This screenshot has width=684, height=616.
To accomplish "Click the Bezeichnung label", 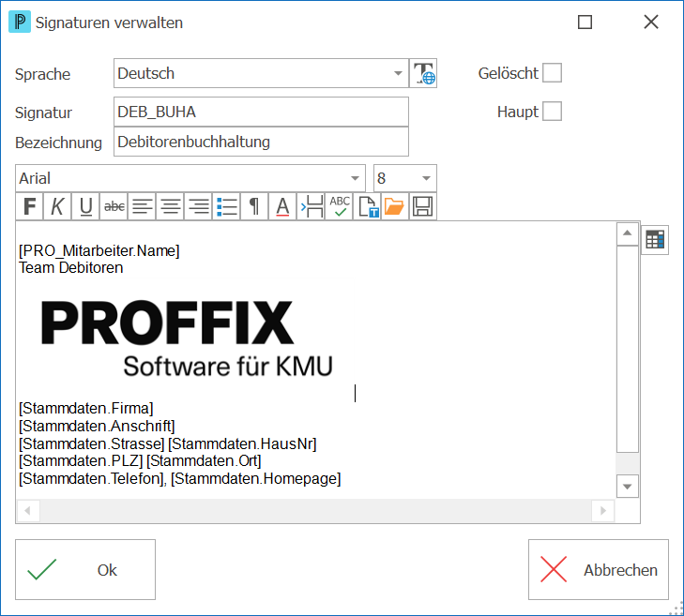I will pyautogui.click(x=58, y=143).
